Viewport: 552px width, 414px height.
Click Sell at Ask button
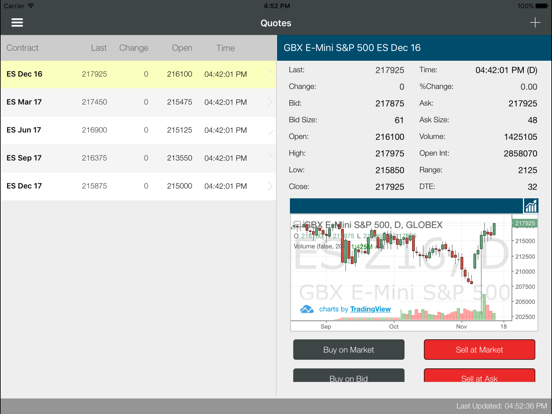pyautogui.click(x=479, y=375)
